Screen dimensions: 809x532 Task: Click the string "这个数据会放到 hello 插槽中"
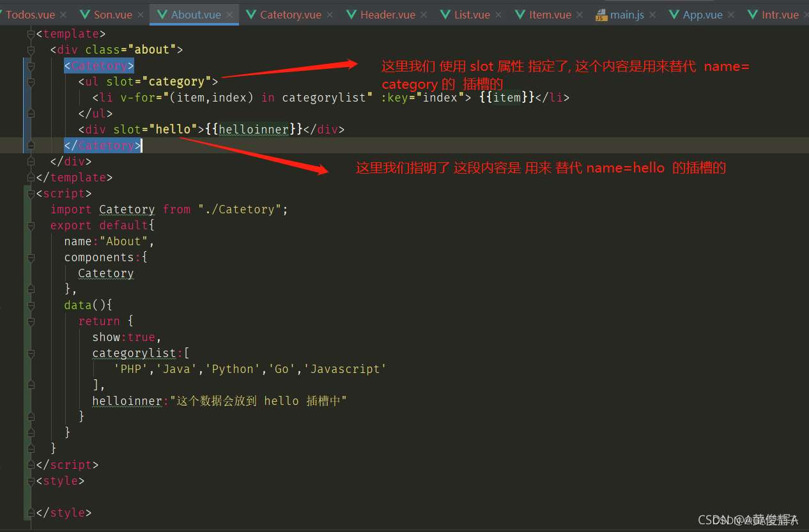tap(258, 401)
